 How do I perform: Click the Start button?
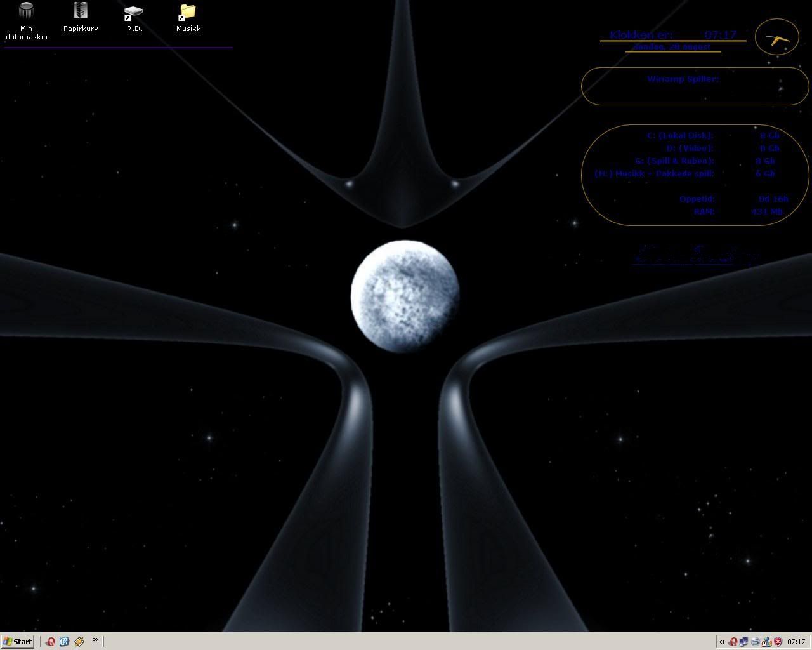coord(18,642)
